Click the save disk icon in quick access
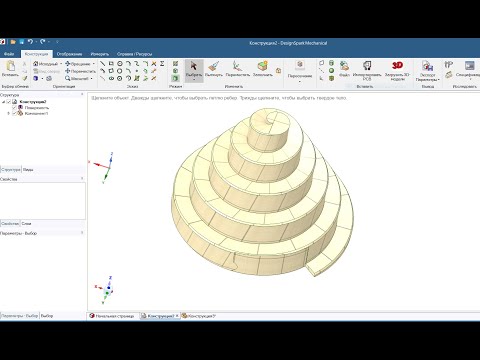This screenshot has height=360, width=480. pos(22,42)
